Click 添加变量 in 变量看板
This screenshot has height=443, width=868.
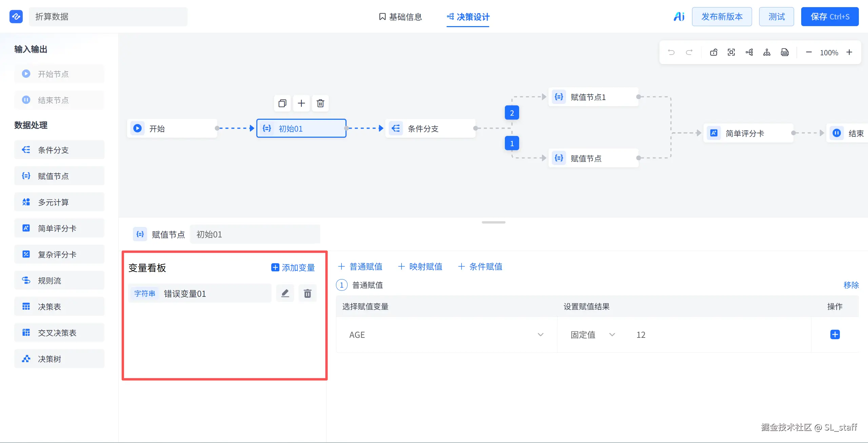coord(293,268)
